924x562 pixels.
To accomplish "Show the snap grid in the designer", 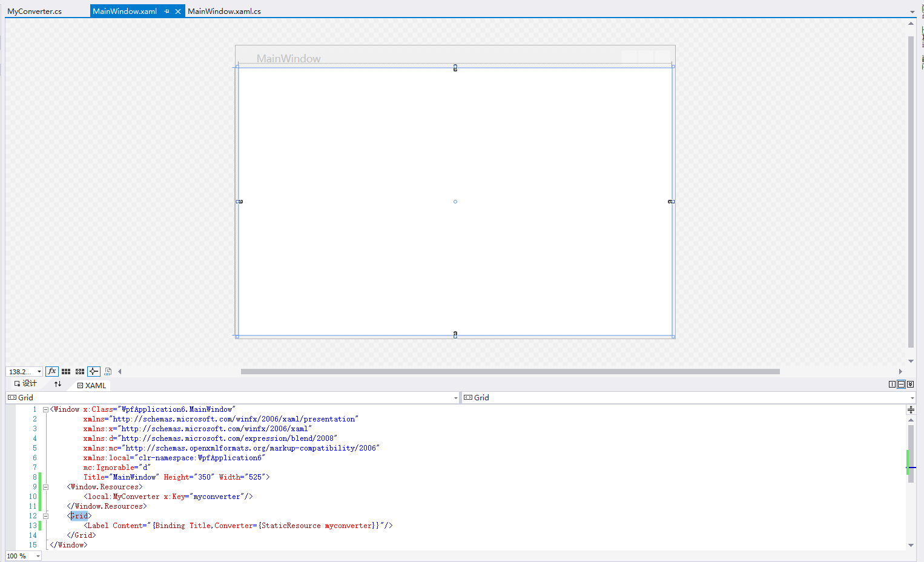I will 66,371.
